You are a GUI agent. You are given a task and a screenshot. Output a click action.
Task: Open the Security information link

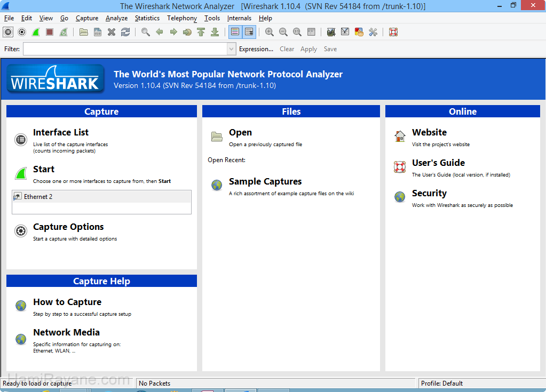(x=429, y=194)
